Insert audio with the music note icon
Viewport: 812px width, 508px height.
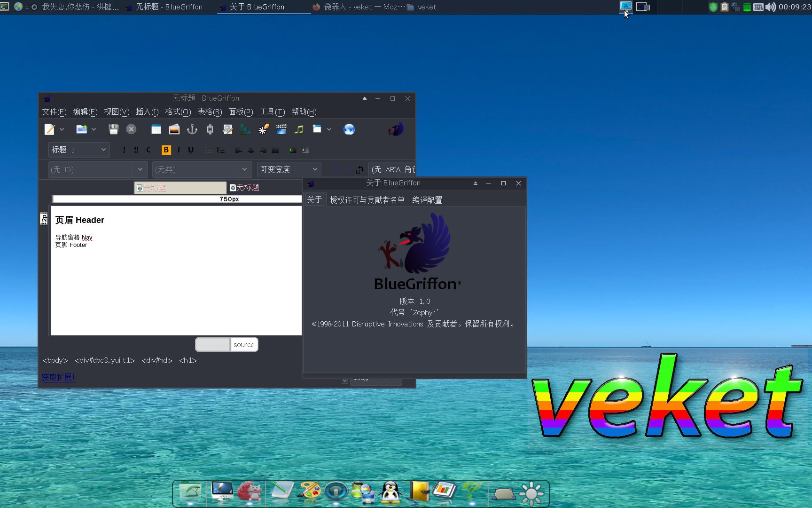tap(299, 129)
